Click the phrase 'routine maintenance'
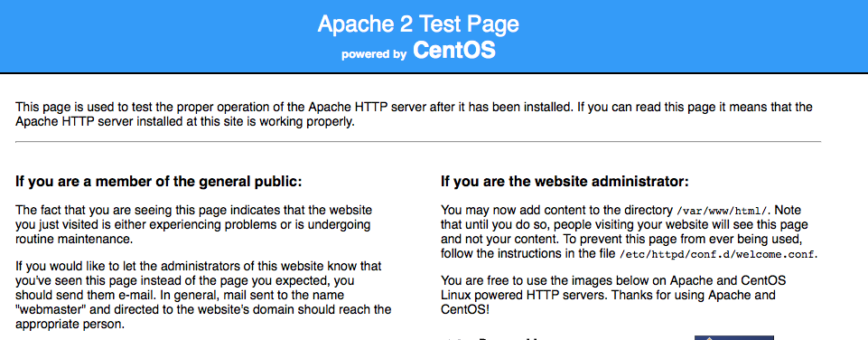Image resolution: width=868 pixels, height=340 pixels. click(x=74, y=240)
